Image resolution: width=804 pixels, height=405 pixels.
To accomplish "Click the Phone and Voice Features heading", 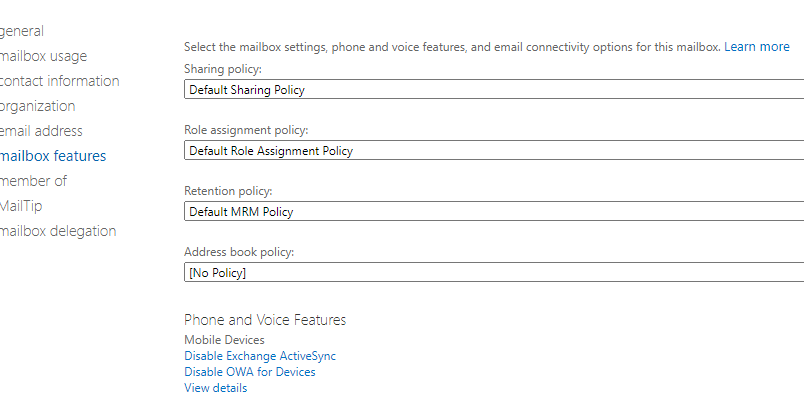I will [265, 320].
